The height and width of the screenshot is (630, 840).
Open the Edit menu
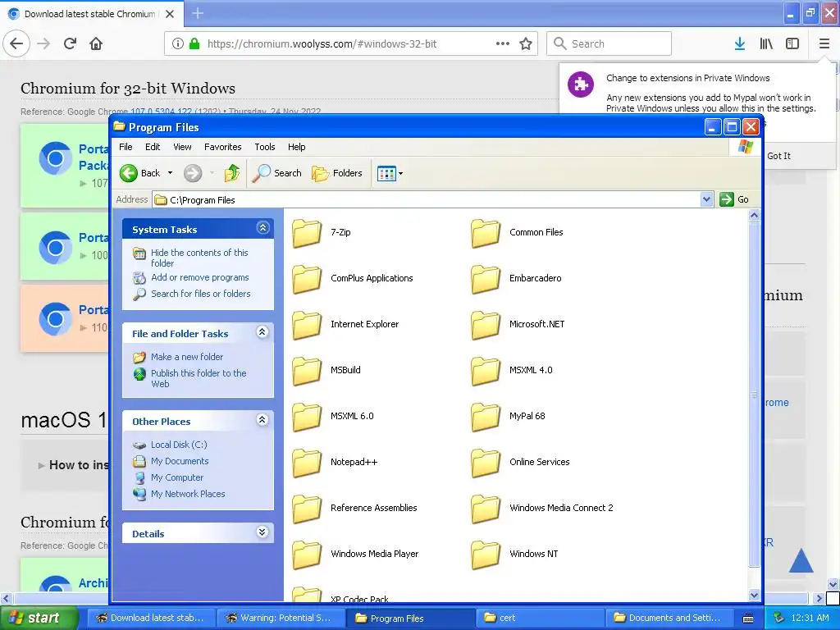(153, 147)
